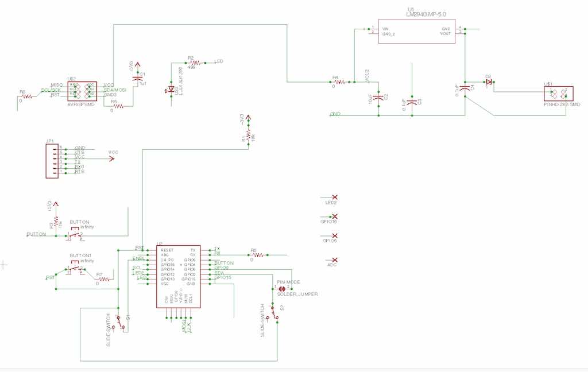The width and height of the screenshot is (588, 372).
Task: Click the 3V3 supply arrow above C1
Action: (138, 65)
